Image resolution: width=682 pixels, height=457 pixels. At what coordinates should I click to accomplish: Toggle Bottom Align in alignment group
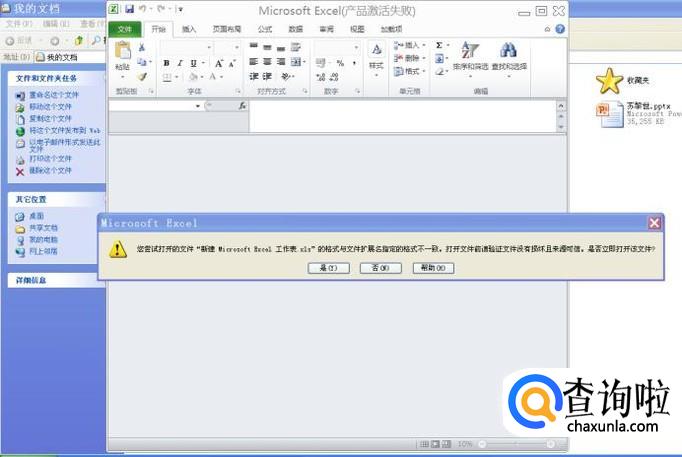[281, 47]
